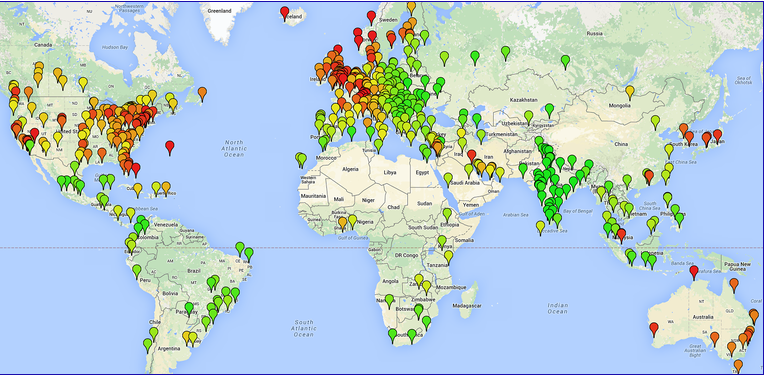Select the green pin in Namibia

pos(389,301)
